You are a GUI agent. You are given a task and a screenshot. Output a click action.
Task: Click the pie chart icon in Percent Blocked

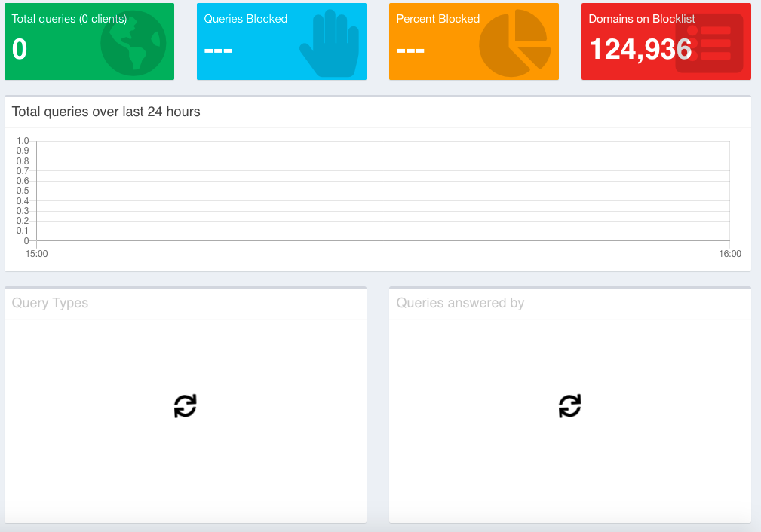(515, 44)
